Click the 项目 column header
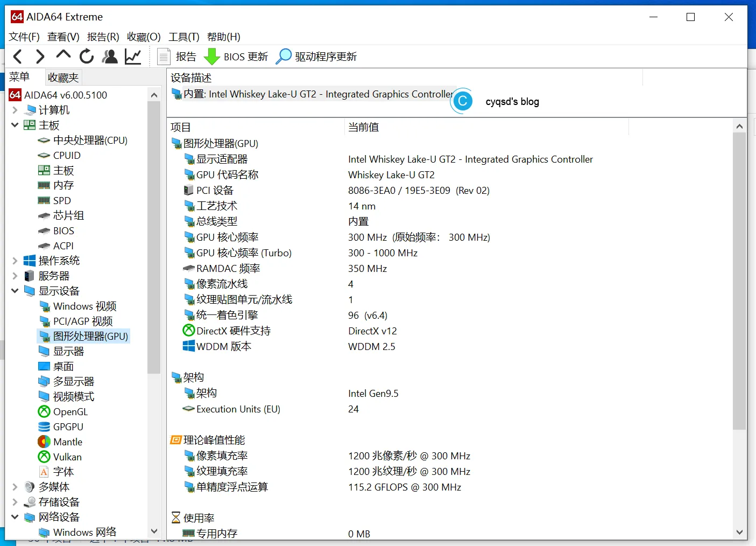The image size is (756, 546). click(256, 127)
